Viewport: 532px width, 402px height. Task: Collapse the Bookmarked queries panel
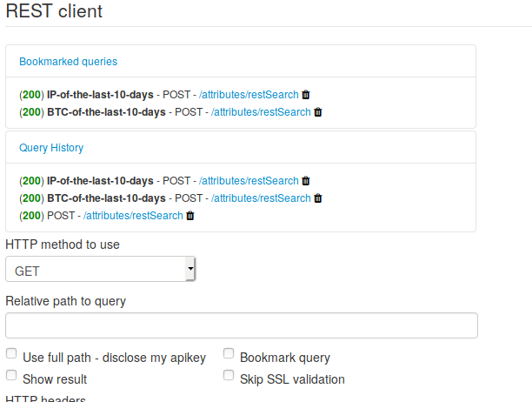click(x=69, y=62)
